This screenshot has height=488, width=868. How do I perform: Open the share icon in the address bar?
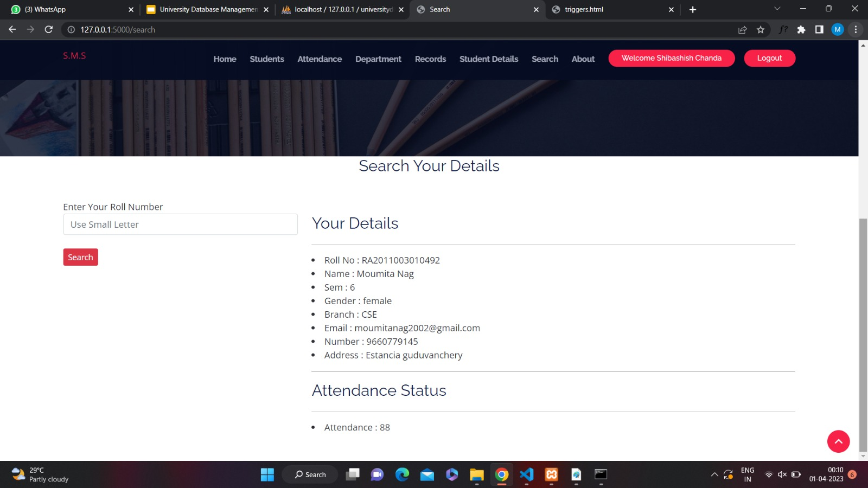coord(743,29)
